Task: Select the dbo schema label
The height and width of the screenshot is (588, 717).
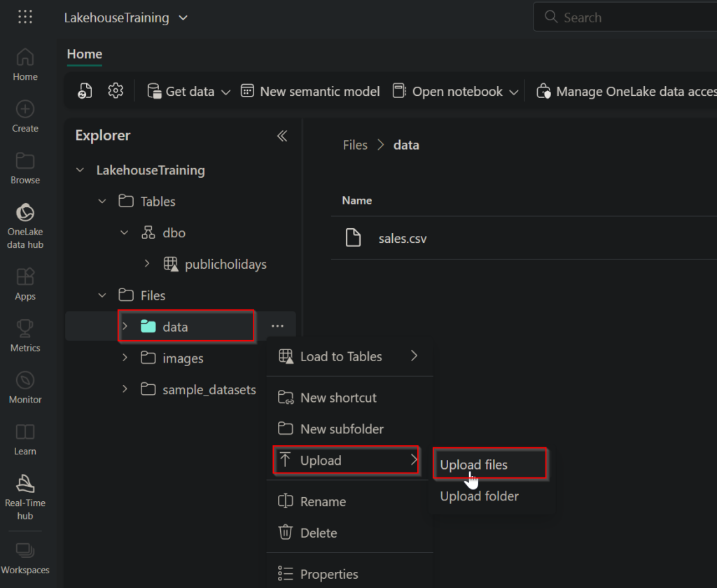Action: click(174, 232)
